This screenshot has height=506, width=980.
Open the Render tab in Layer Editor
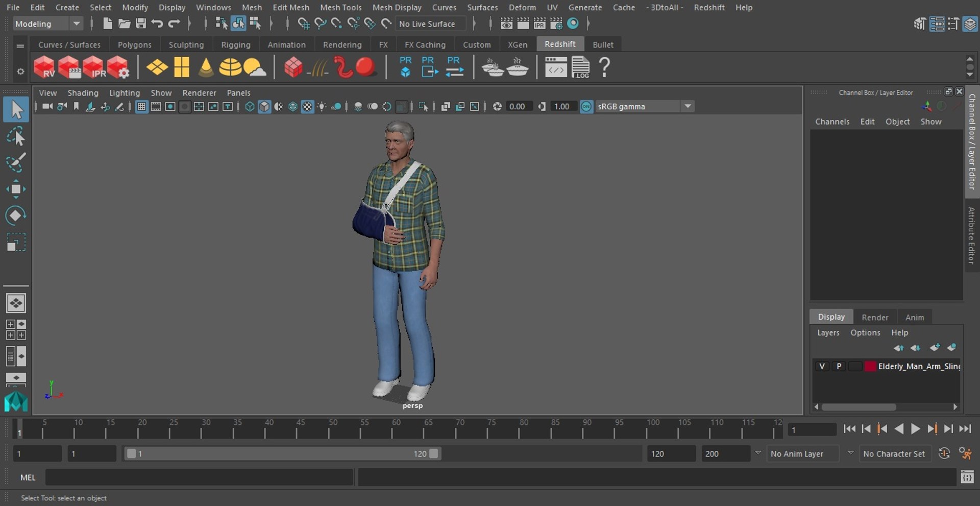click(x=875, y=317)
